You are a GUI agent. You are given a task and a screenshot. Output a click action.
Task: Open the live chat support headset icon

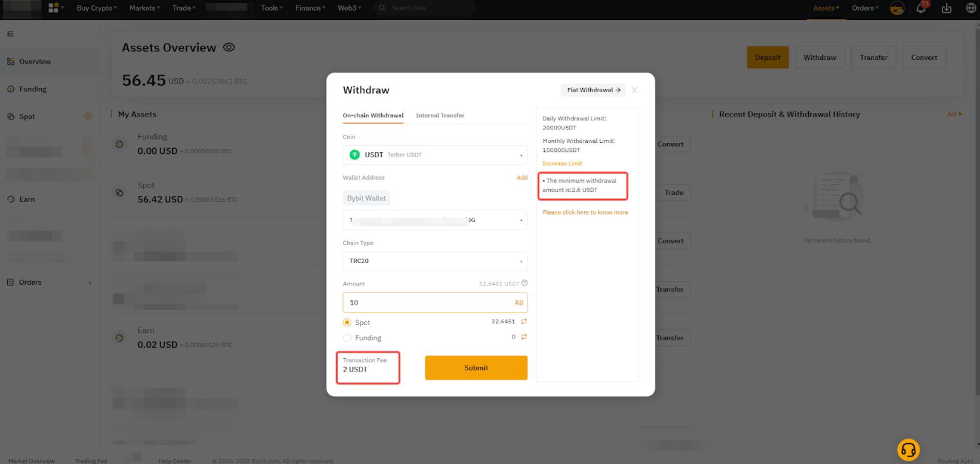908,449
